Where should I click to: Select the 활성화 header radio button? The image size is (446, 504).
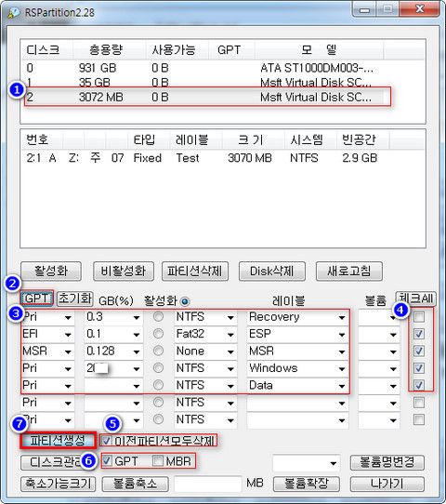(x=185, y=301)
